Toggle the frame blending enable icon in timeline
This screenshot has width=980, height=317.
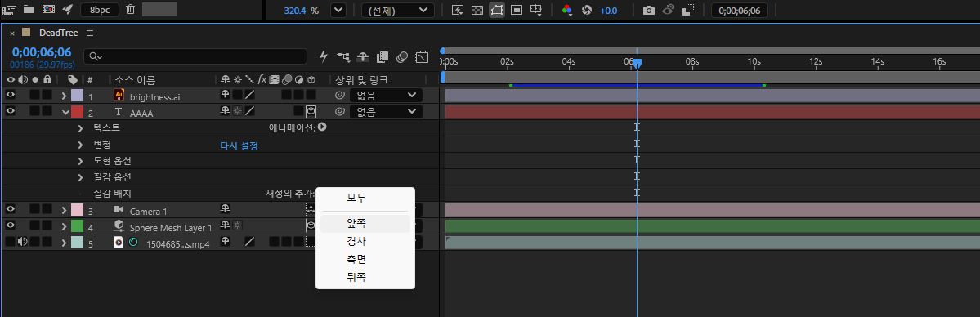pyautogui.click(x=383, y=57)
